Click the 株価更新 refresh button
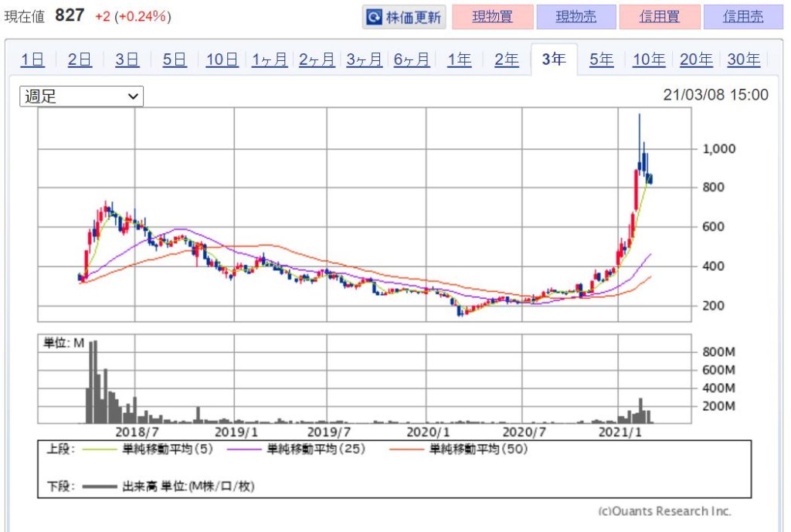Viewport: 791px width, 532px height. pyautogui.click(x=404, y=17)
